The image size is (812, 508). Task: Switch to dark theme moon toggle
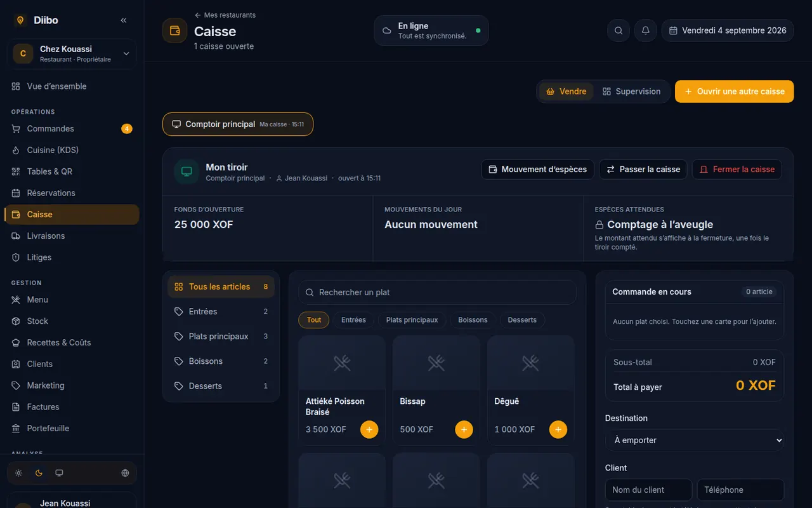click(x=39, y=473)
